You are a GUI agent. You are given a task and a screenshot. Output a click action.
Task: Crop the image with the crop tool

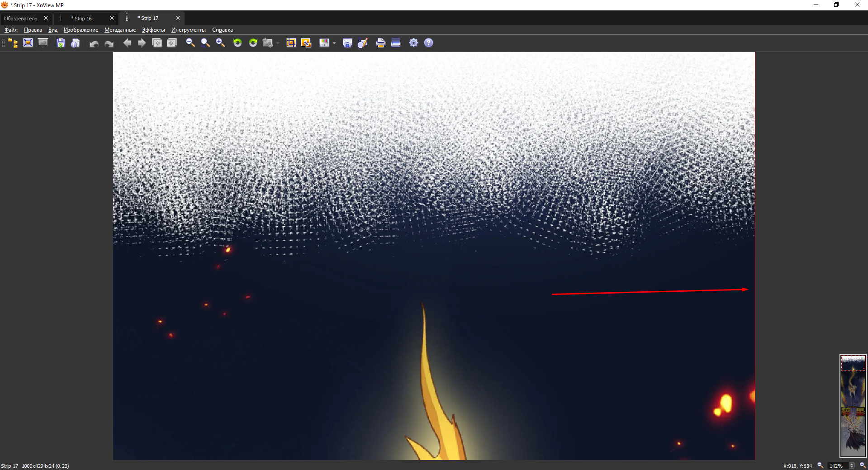click(291, 43)
